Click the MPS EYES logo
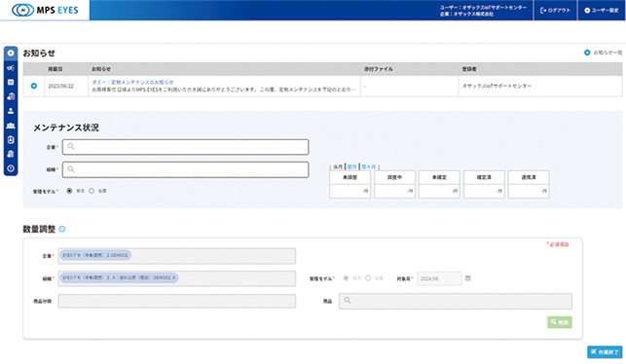Image resolution: width=626 pixels, height=364 pixels. coord(45,10)
